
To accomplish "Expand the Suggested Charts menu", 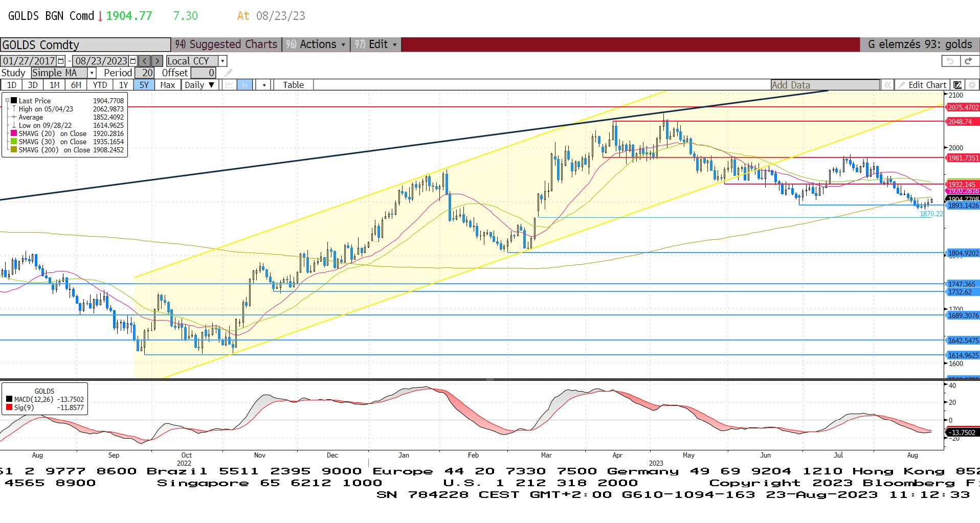I will (227, 44).
